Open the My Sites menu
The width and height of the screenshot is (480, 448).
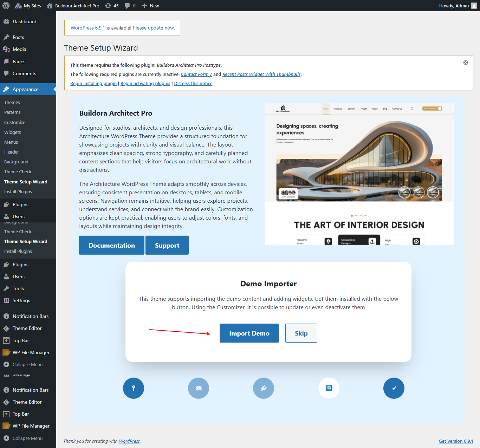point(28,6)
